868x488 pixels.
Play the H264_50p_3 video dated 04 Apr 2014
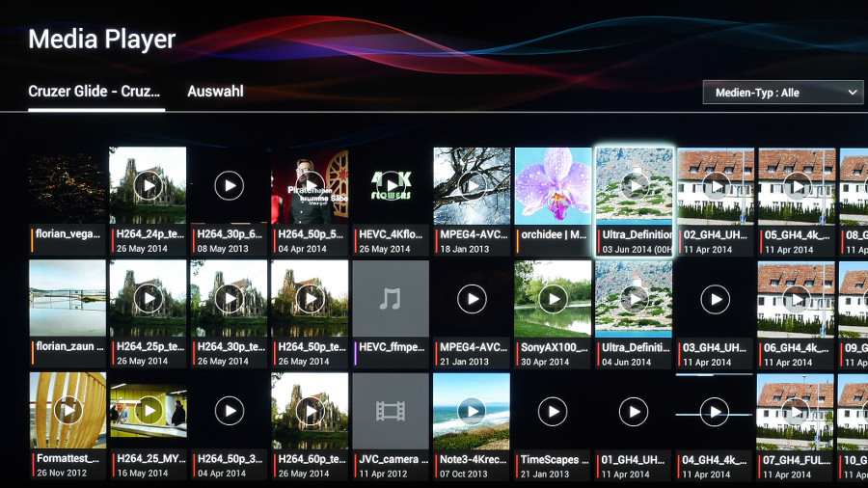point(230,411)
